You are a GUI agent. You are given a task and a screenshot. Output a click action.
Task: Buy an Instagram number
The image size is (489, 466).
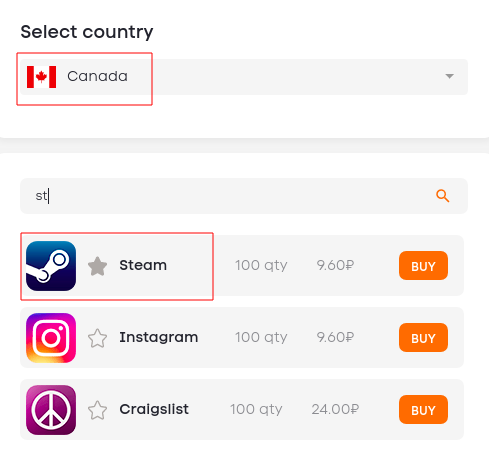(x=423, y=338)
